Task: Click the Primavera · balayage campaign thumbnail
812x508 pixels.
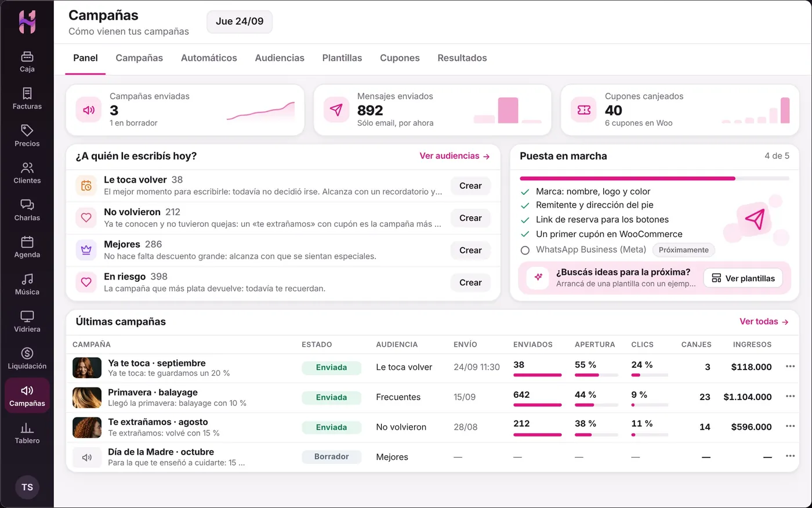Action: (x=87, y=397)
